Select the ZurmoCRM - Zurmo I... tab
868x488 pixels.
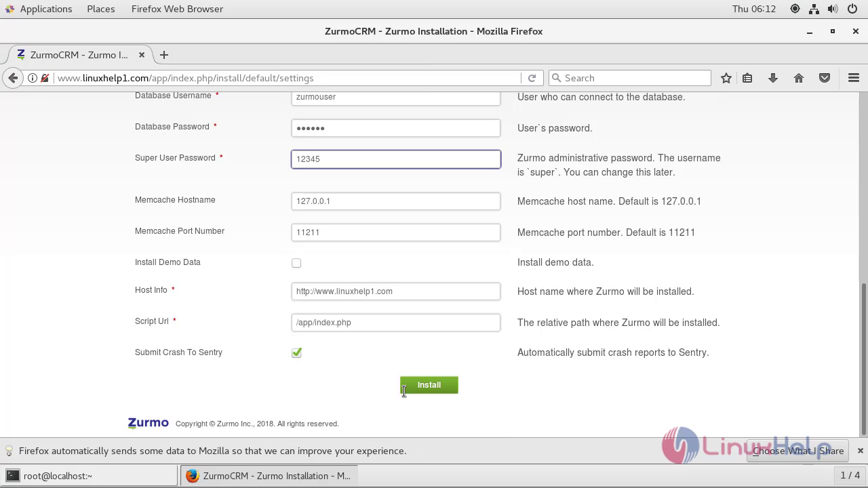(80, 55)
